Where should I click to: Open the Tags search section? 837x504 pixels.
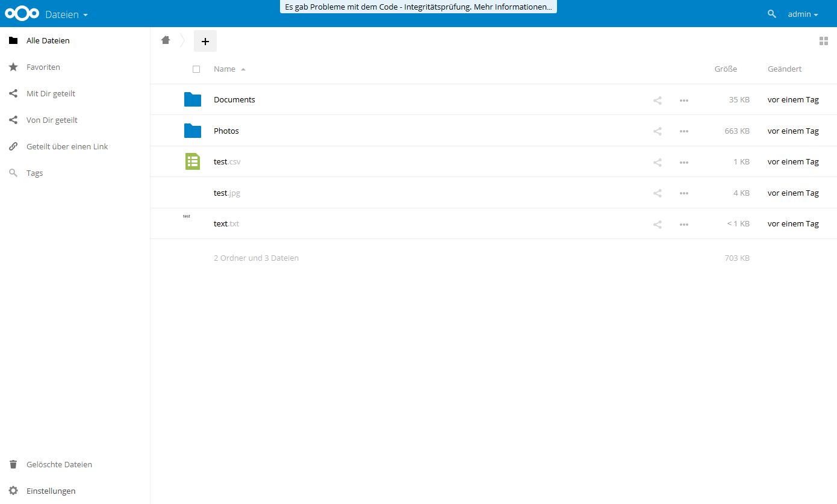click(34, 173)
